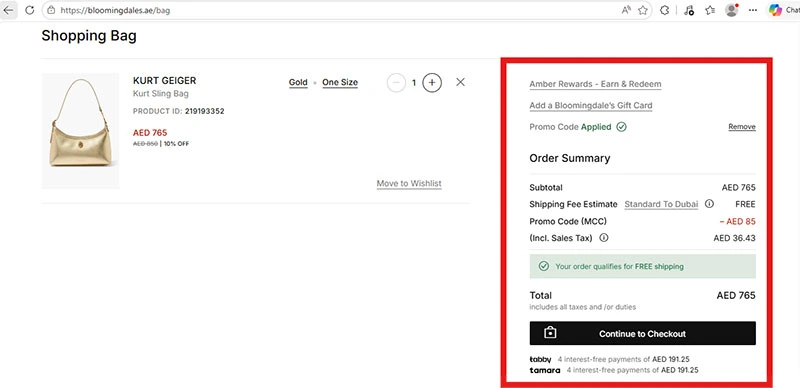This screenshot has height=388, width=800.
Task: Show sales tax info icon
Action: (x=604, y=237)
